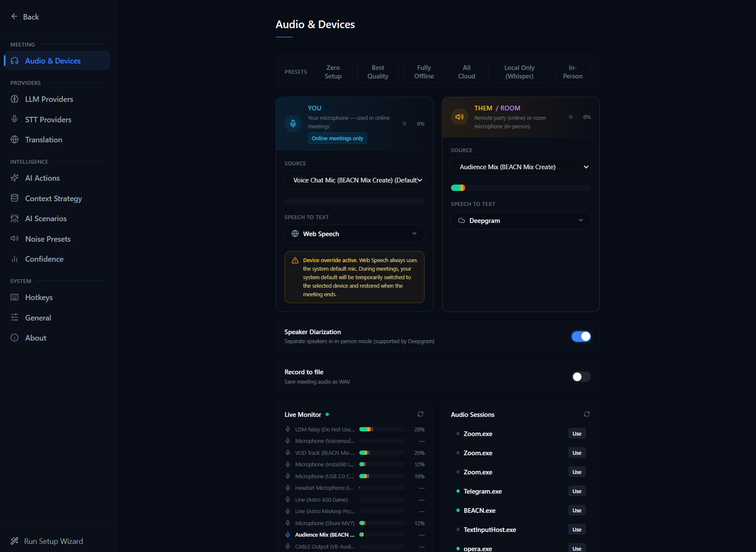Click the THEM/ROOM speaker icon

(459, 117)
